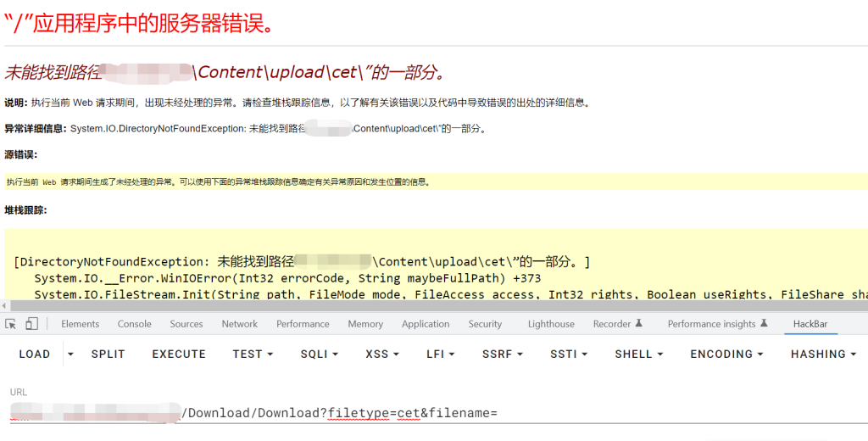This screenshot has height=441, width=868.
Task: Activate the inspect element picker icon
Action: pyautogui.click(x=10, y=324)
